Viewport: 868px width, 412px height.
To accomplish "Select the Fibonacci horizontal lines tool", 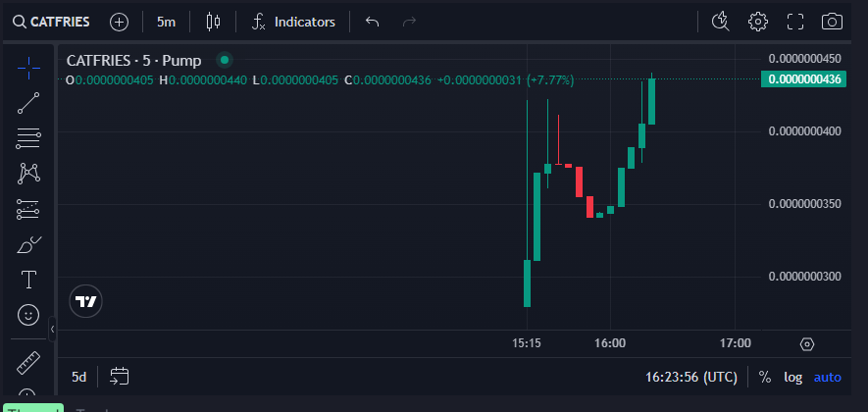I will [x=28, y=138].
